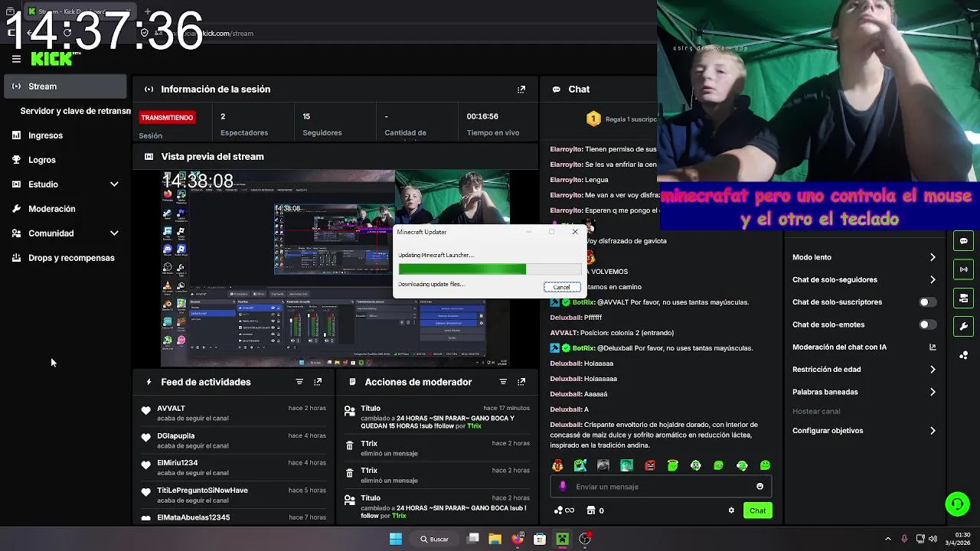Open Moderación del chat con IA link
980x551 pixels.
pyautogui.click(x=864, y=347)
